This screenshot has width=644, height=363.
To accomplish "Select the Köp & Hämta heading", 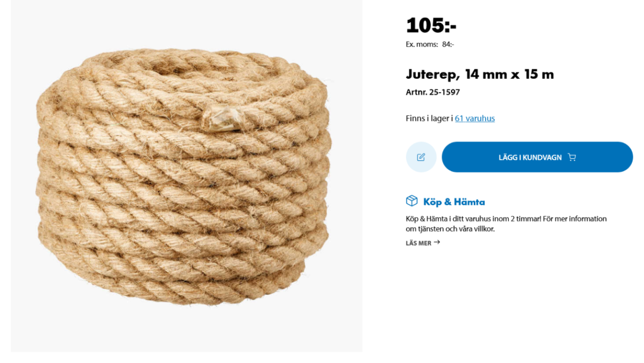I will pos(454,202).
